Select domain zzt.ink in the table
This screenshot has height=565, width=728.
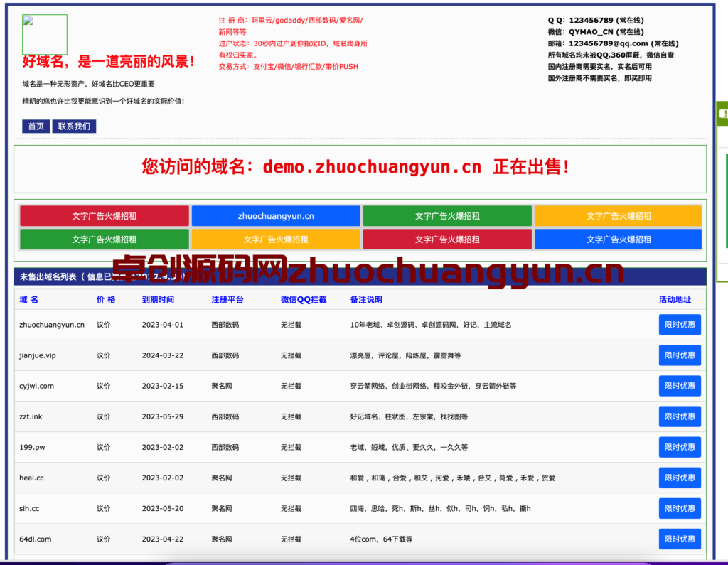31,416
